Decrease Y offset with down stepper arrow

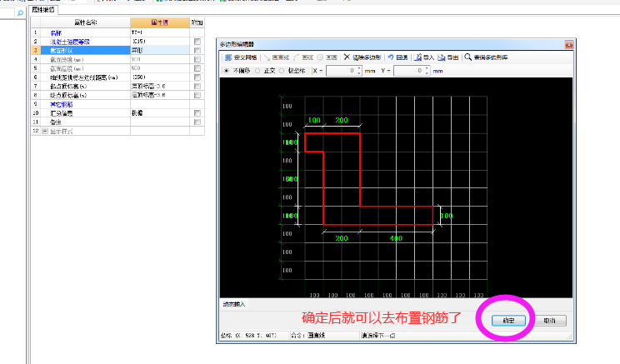click(427, 73)
